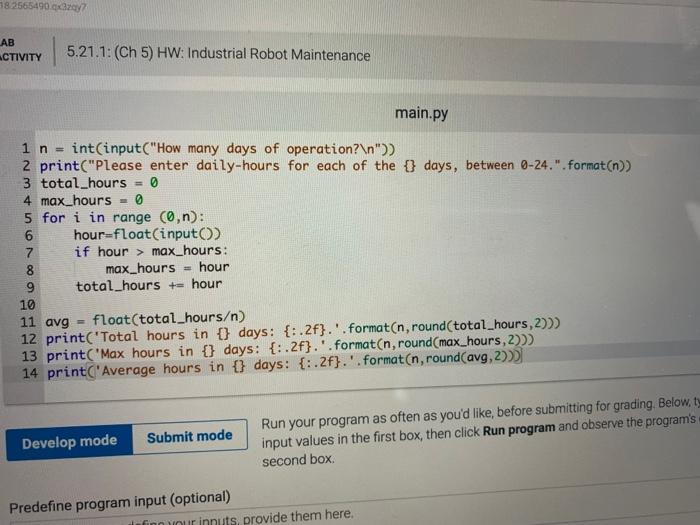Viewport: 700px width, 525px height.
Task: Click the 'Predefine program input (optional)' label
Action: click(x=120, y=502)
